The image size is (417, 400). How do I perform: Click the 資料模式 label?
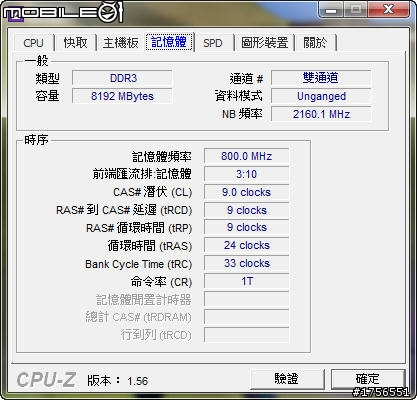point(239,96)
